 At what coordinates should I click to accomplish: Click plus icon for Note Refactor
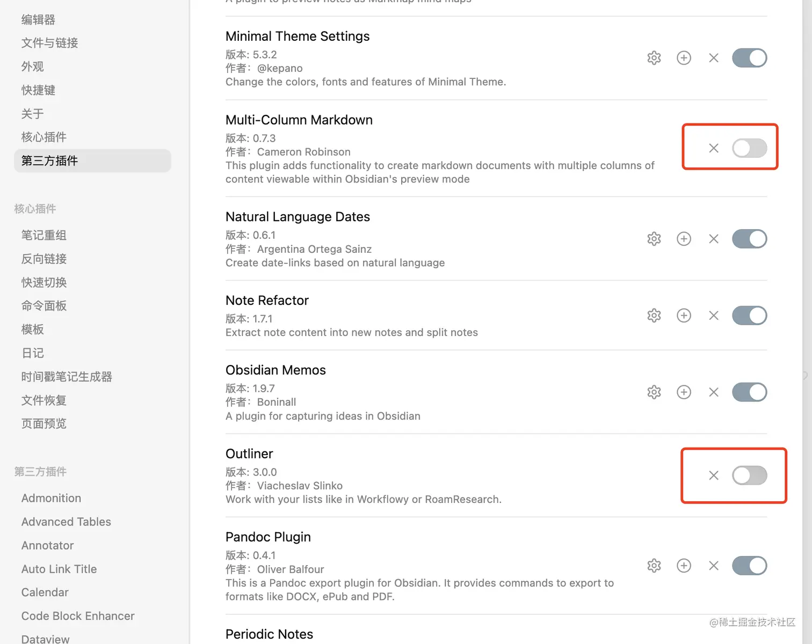pyautogui.click(x=684, y=316)
